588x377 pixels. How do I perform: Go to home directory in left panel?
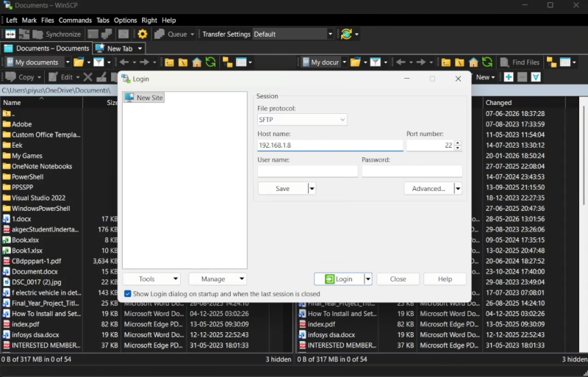[197, 62]
